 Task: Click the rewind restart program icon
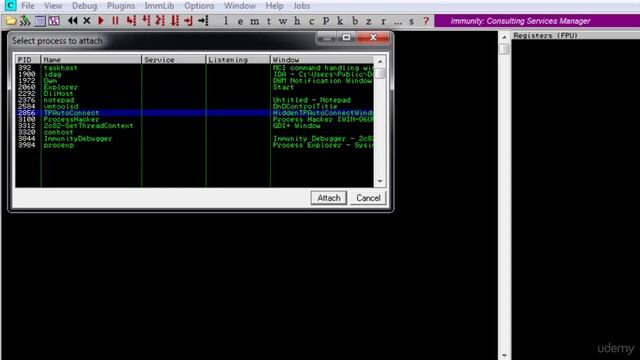coord(72,21)
